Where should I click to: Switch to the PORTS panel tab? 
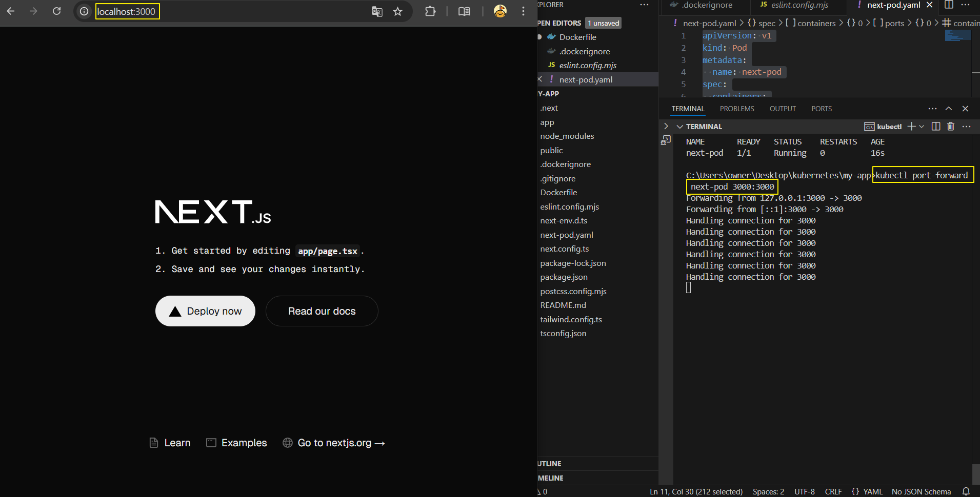[x=822, y=109]
